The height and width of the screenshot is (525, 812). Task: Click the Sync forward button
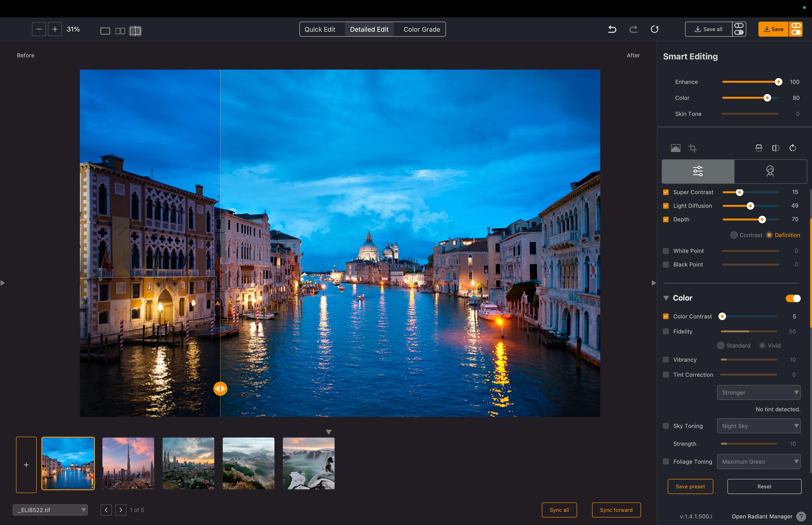tap(616, 510)
